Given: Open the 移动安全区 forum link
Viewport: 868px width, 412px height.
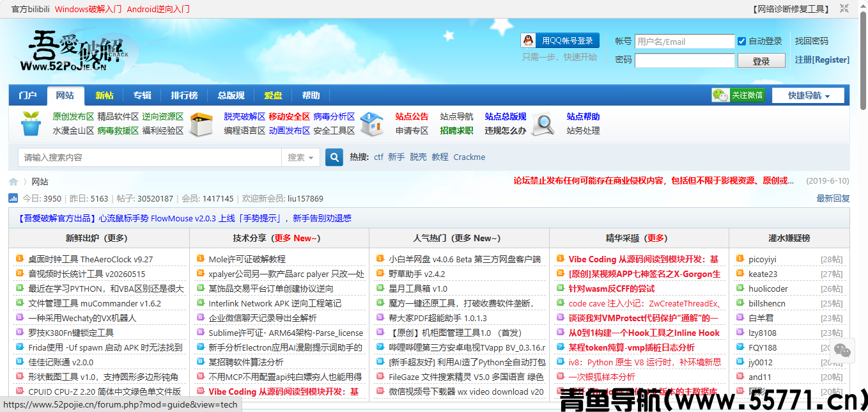Looking at the screenshot, I should [290, 116].
